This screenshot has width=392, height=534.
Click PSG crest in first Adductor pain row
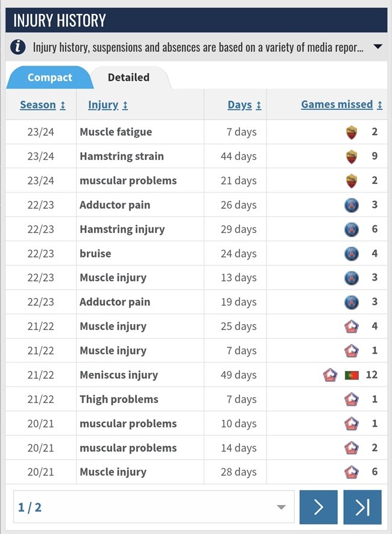coord(352,205)
